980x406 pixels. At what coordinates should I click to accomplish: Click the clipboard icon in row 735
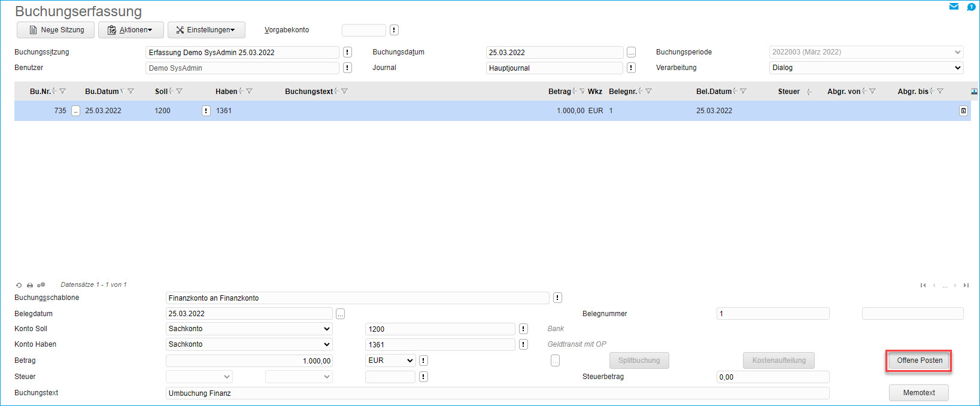(963, 111)
